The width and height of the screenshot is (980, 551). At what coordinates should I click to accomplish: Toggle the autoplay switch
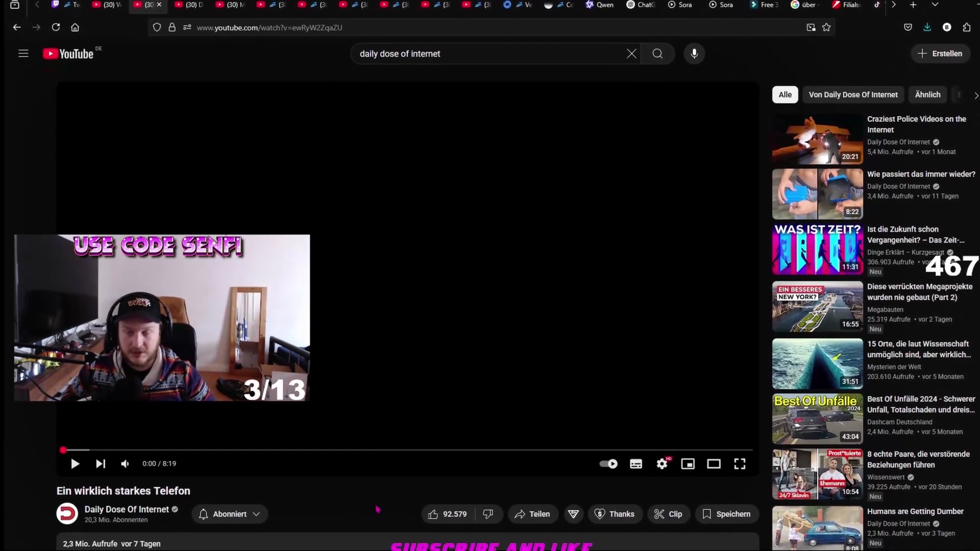pyautogui.click(x=608, y=464)
